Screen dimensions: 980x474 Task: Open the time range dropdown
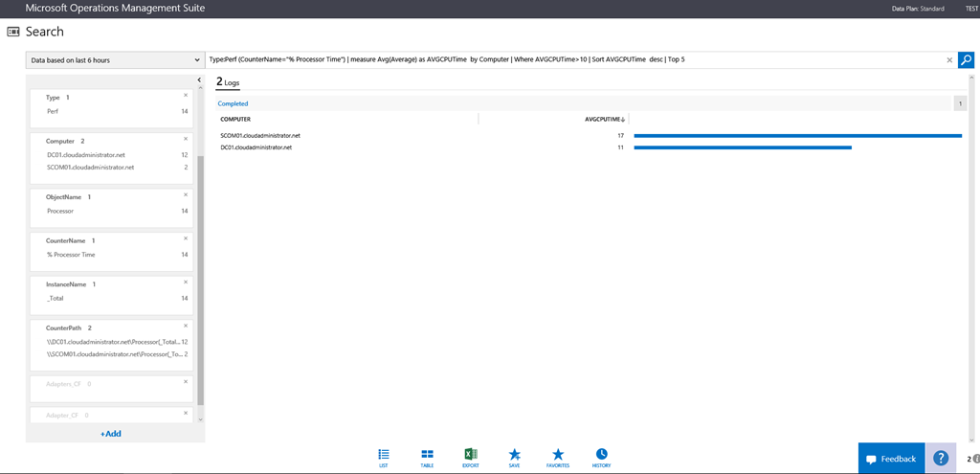pyautogui.click(x=114, y=59)
